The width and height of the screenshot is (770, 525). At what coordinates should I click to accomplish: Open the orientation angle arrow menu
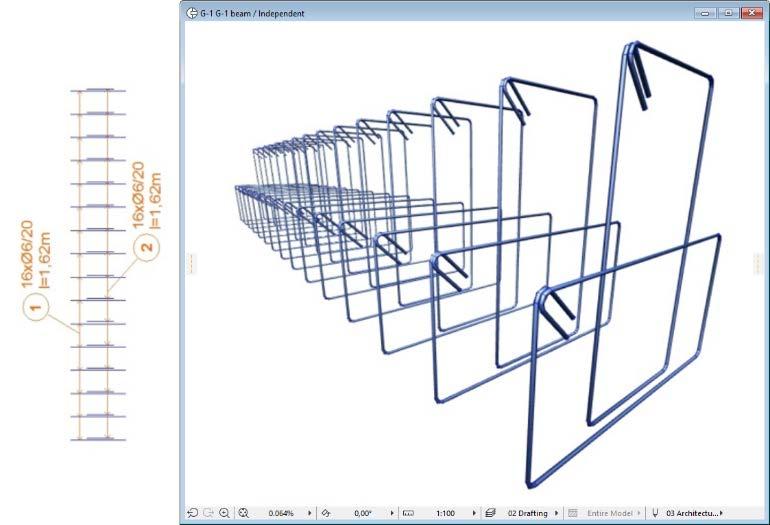tap(392, 513)
